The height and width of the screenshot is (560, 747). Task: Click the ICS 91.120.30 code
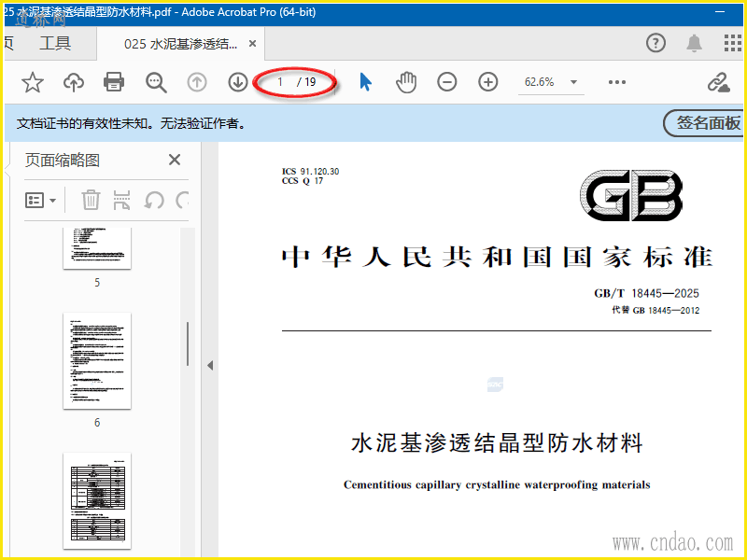coord(311,172)
